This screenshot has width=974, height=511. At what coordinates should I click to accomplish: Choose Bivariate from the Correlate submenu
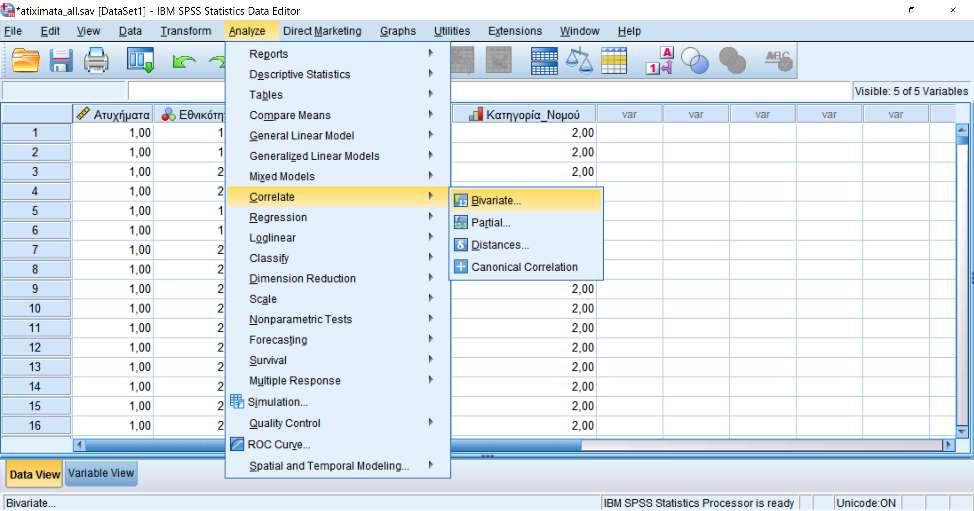(526, 200)
